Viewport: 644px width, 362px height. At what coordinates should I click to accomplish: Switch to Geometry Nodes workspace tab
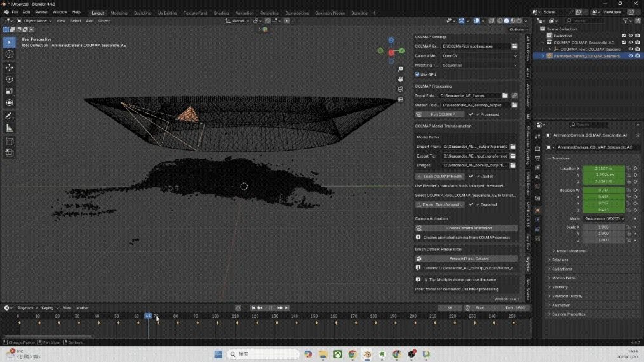pyautogui.click(x=330, y=13)
